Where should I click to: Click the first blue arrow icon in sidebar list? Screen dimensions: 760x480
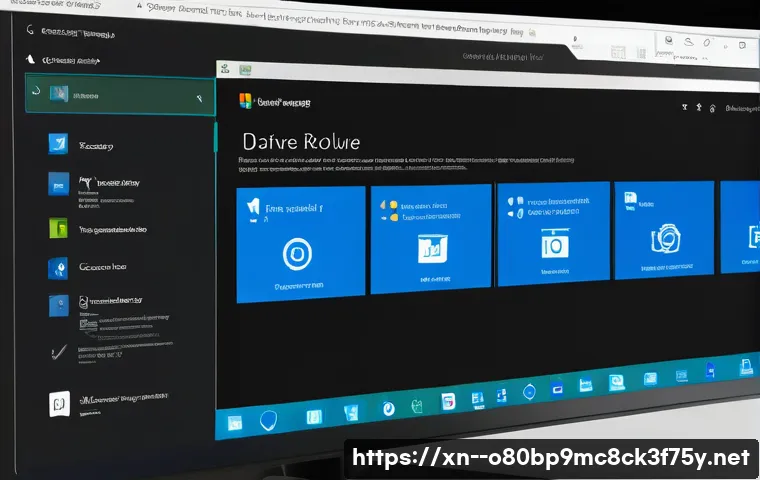coord(58,144)
